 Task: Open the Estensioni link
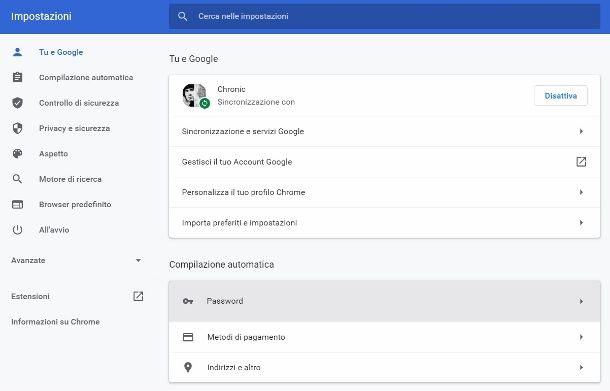pos(30,296)
